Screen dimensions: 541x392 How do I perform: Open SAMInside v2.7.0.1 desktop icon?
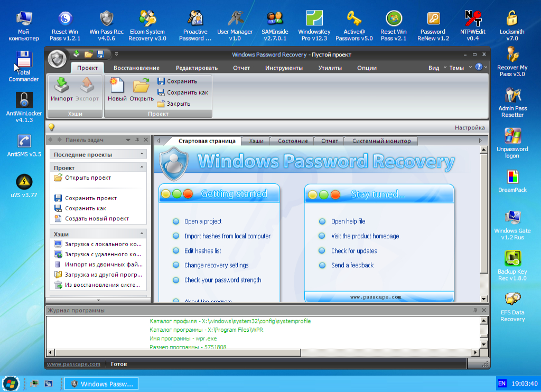click(275, 26)
